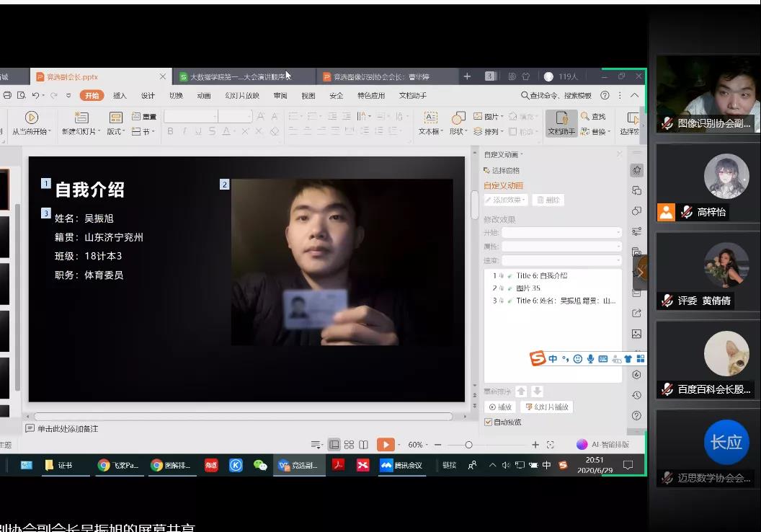The width and height of the screenshot is (761, 532).
Task: Open the Shapes (形状) gallery
Action: 458,123
